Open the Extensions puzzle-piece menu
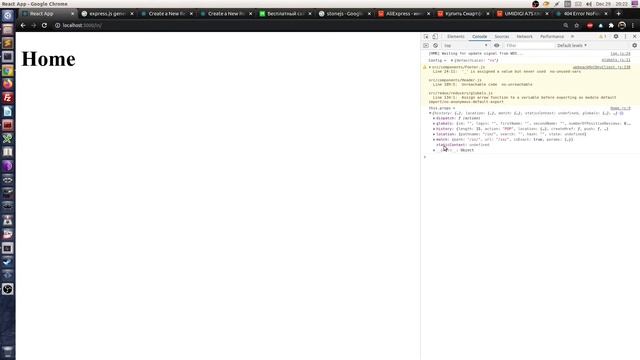The height and width of the screenshot is (360, 640). [611, 25]
